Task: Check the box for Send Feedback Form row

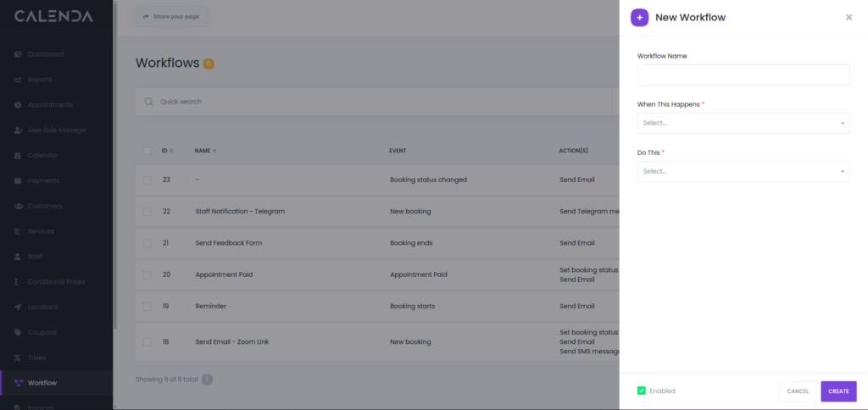Action: (x=147, y=243)
